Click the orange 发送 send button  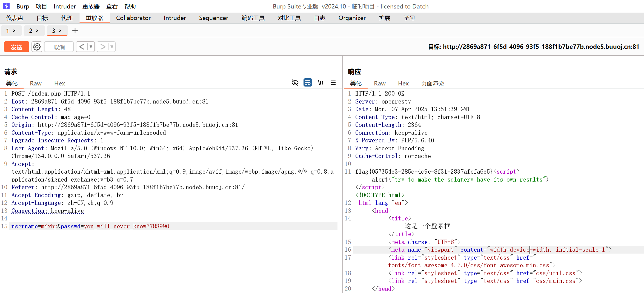(x=16, y=47)
